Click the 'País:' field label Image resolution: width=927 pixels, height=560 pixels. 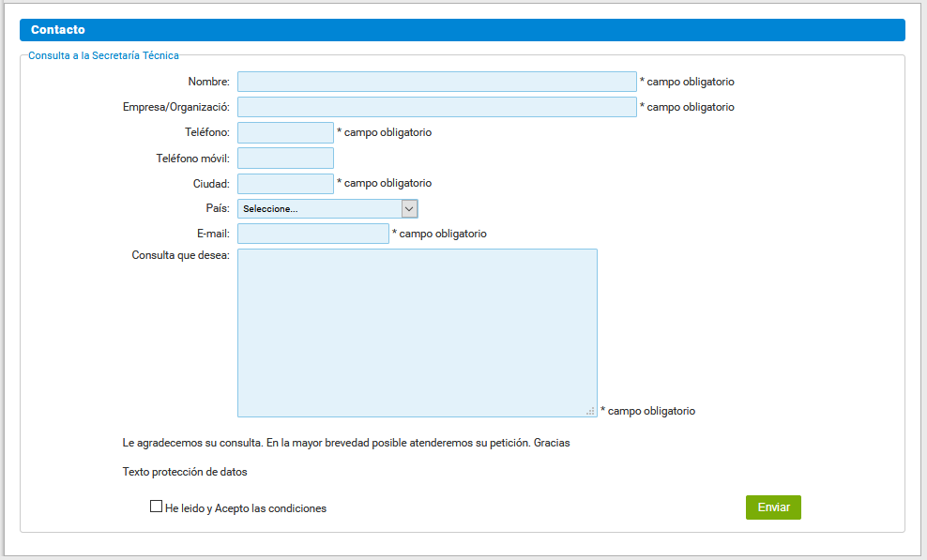click(217, 208)
